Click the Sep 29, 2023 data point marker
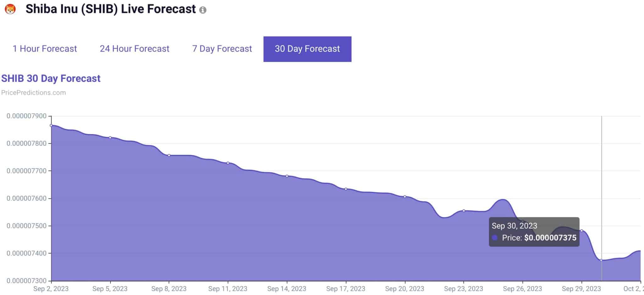Image resolution: width=644 pixels, height=295 pixels. point(581,231)
